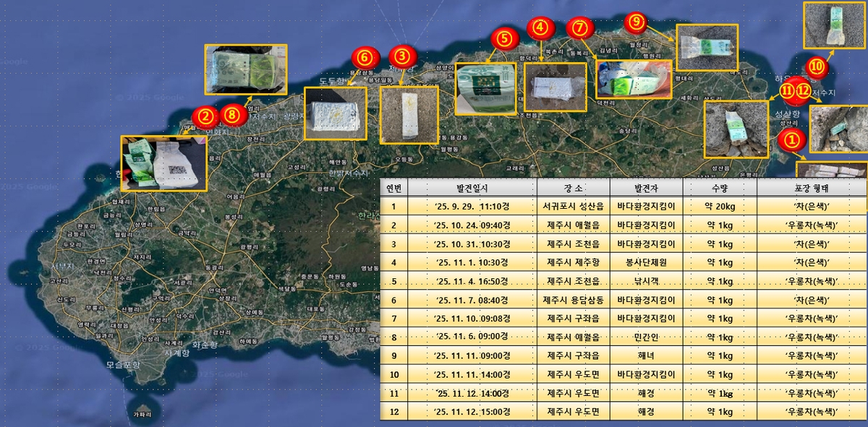Select the 약 20kg quantity cell
The image size is (868, 427).
(720, 206)
